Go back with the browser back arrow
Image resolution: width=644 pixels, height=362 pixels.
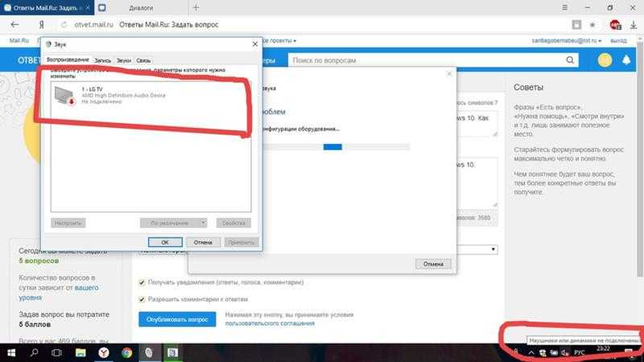pyautogui.click(x=14, y=25)
